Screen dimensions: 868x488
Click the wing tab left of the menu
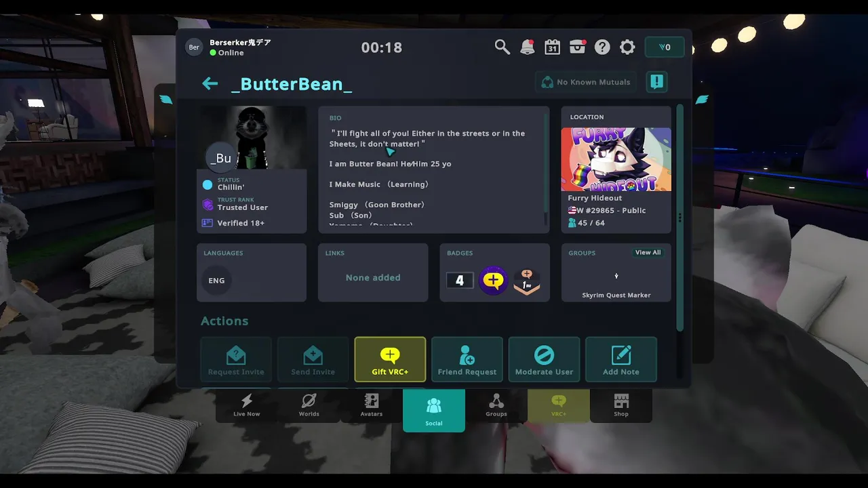165,100
